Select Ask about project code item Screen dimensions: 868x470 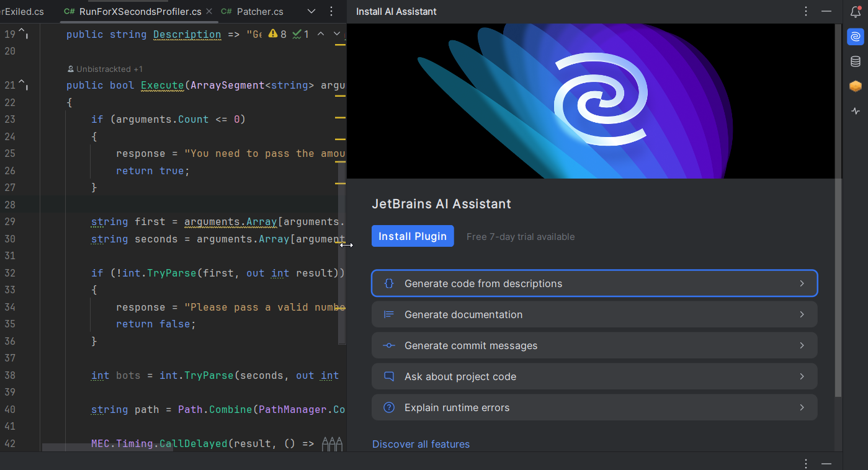pyautogui.click(x=594, y=376)
